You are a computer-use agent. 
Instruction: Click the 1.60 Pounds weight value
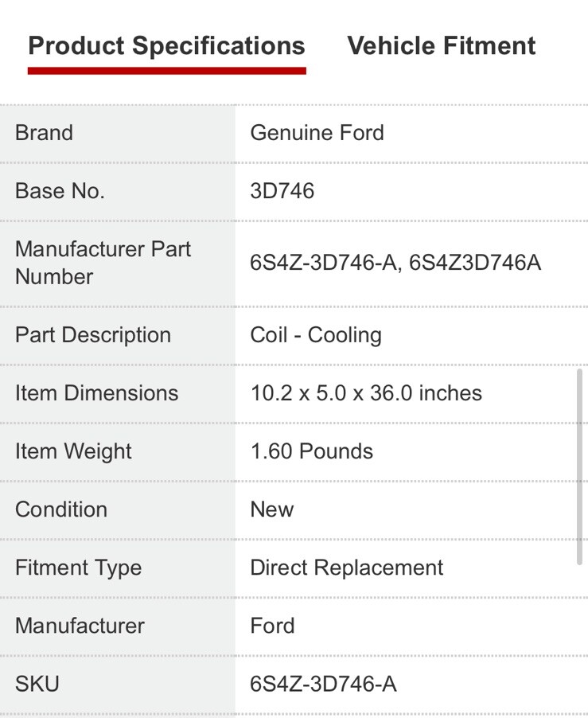[x=311, y=451]
